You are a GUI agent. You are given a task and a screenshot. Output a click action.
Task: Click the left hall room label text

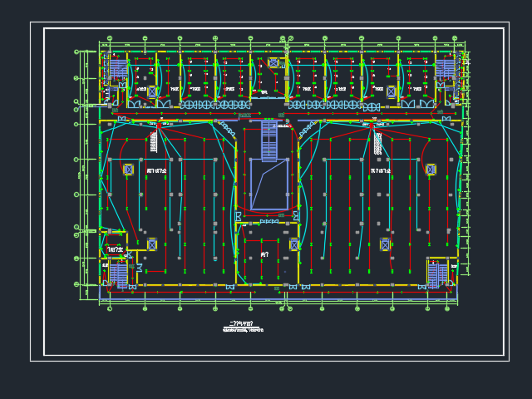[x=156, y=171]
